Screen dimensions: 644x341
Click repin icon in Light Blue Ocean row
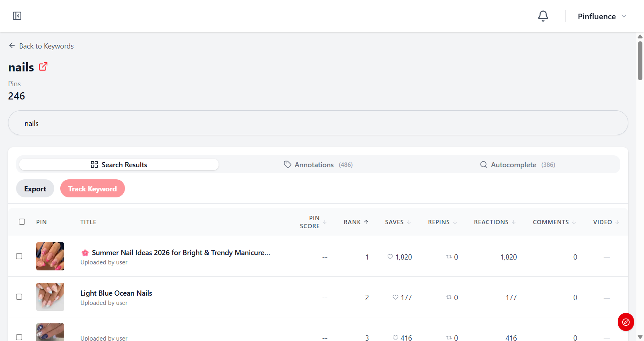[x=449, y=297]
